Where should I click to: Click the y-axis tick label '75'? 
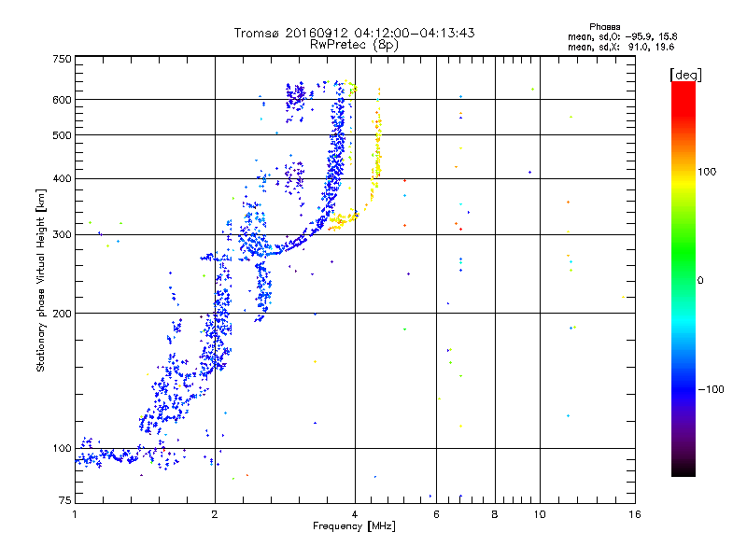tap(65, 500)
